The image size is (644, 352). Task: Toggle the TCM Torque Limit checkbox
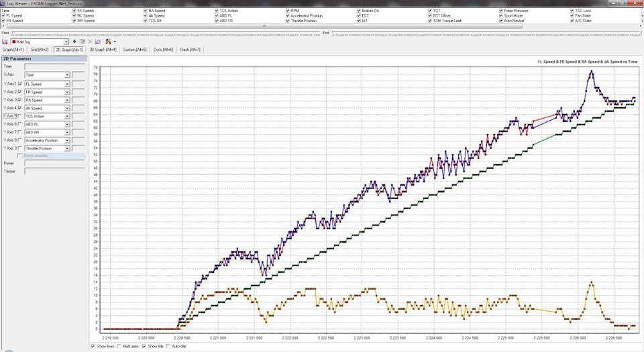click(430, 21)
